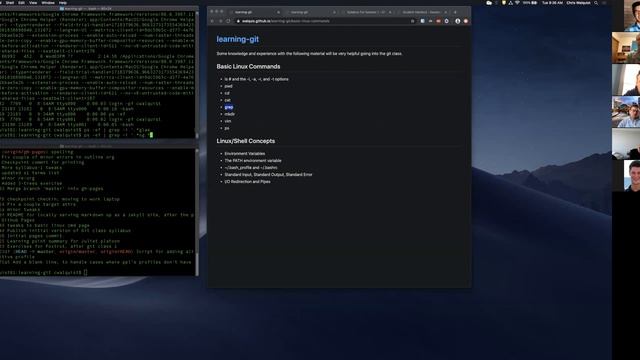Click the camera icon in the menu bar

coord(489,2)
